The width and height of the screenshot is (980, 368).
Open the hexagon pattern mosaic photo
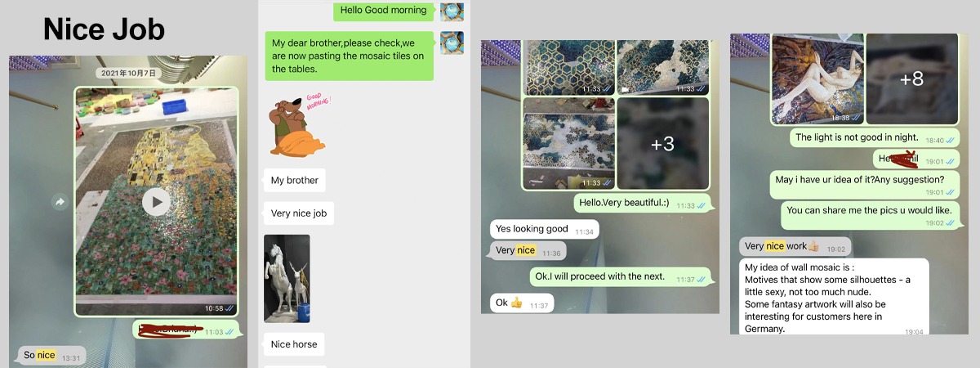point(568,67)
